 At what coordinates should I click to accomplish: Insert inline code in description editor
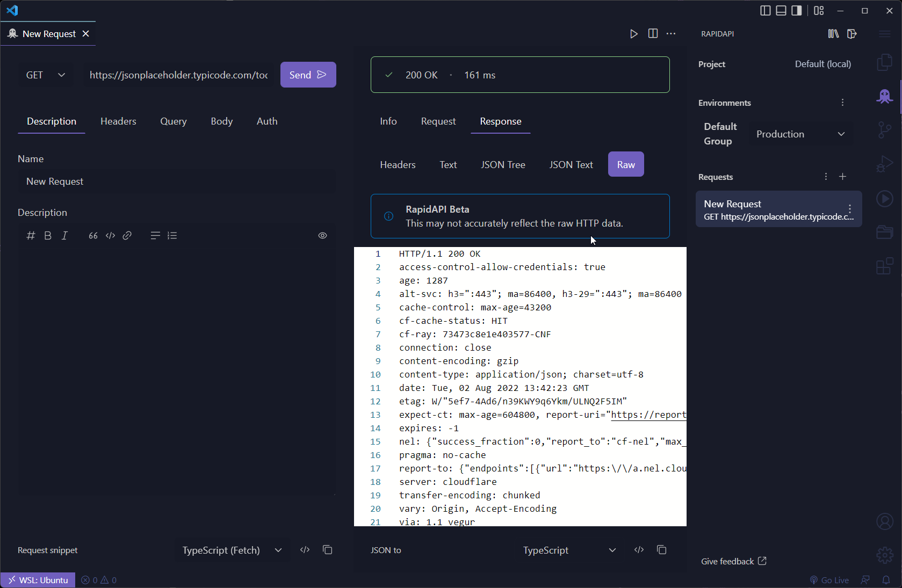[x=110, y=236]
